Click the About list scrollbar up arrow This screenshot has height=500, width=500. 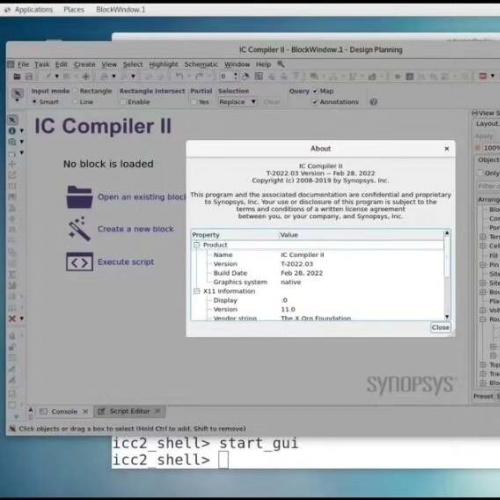tap(447, 233)
